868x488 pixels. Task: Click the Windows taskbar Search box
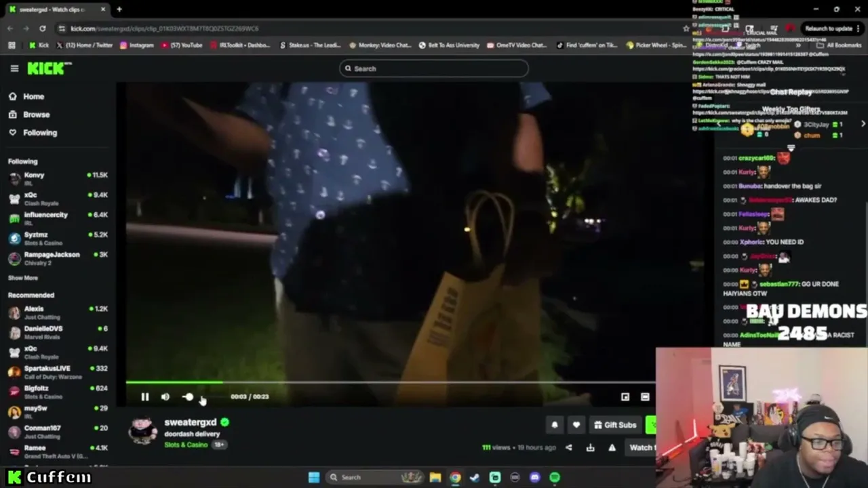pyautogui.click(x=375, y=477)
